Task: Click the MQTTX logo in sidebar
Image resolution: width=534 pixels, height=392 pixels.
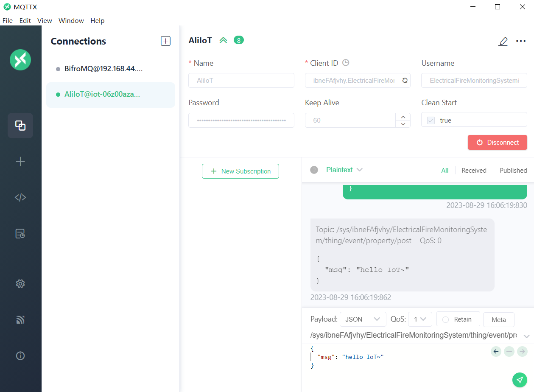Action: (x=20, y=60)
